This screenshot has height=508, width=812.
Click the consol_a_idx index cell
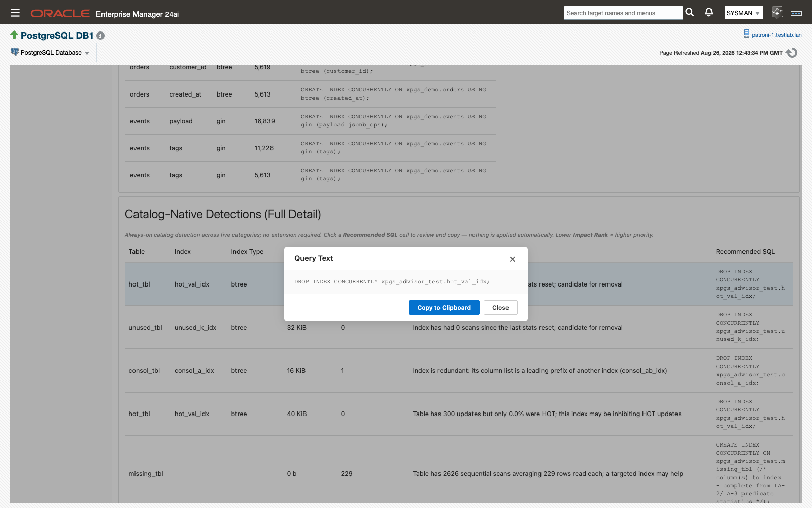[194, 371]
